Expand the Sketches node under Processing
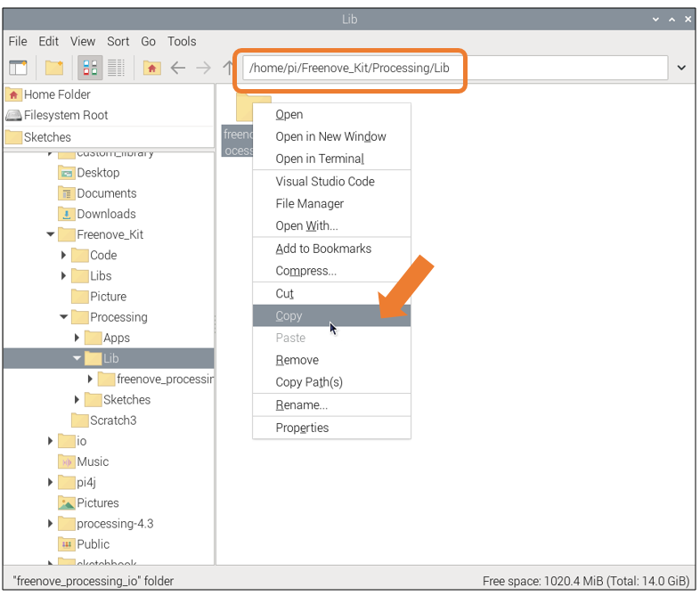The height and width of the screenshot is (596, 700). coord(77,400)
